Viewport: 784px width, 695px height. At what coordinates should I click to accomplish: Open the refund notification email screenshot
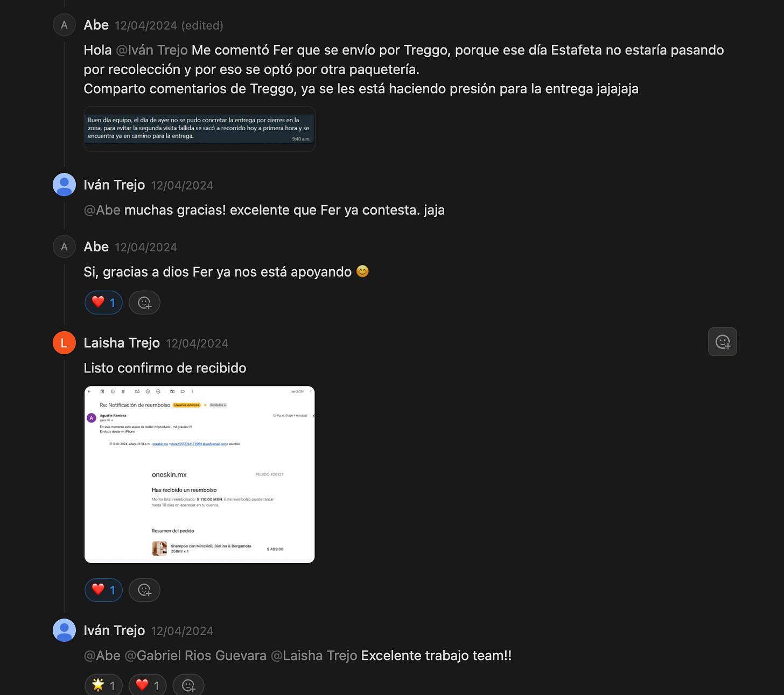click(199, 475)
